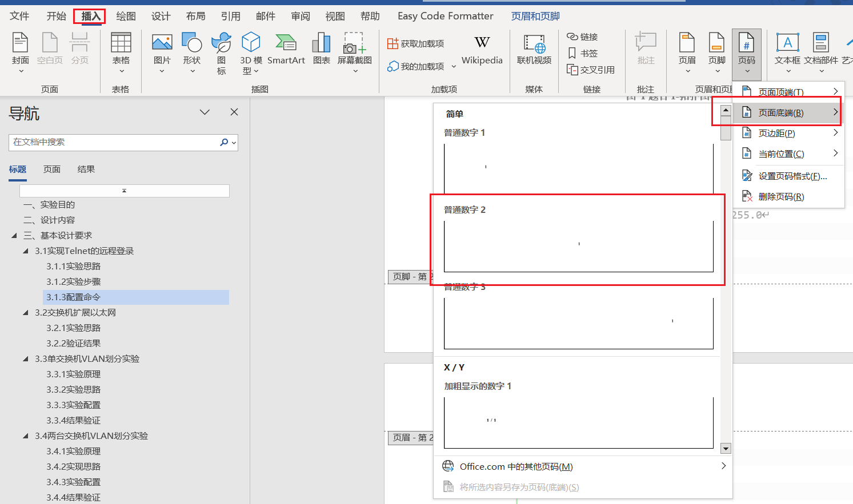Insert a page break (分页)
The width and height of the screenshot is (853, 504).
[x=80, y=49]
